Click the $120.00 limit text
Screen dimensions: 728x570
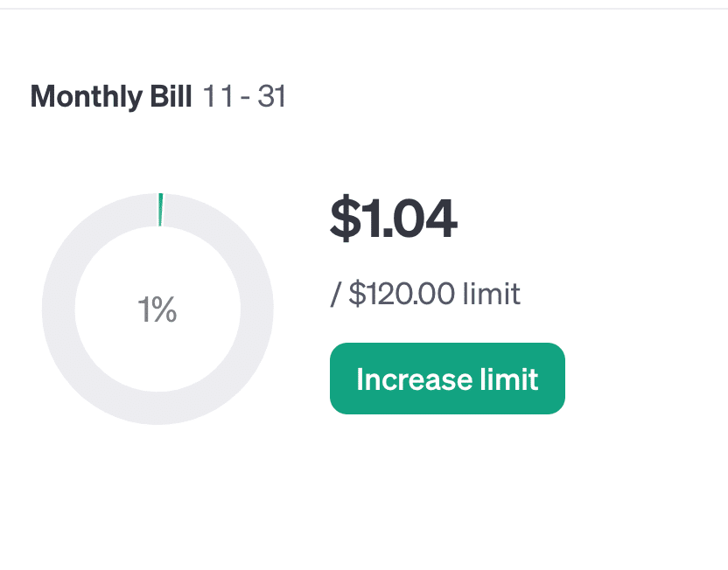coord(426,294)
